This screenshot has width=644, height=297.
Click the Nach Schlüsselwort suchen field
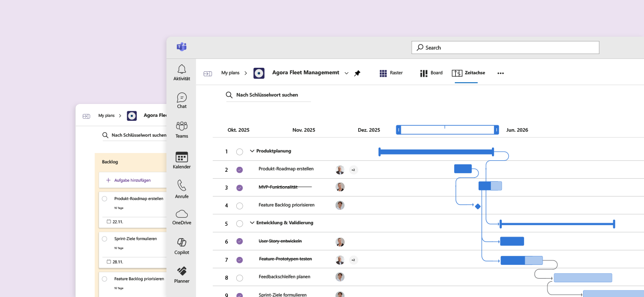pyautogui.click(x=267, y=95)
